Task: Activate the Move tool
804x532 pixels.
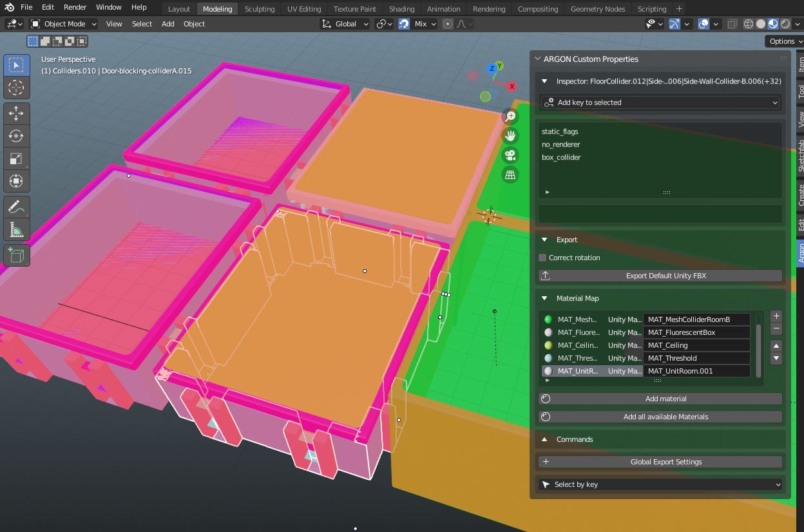Action: coord(16,113)
